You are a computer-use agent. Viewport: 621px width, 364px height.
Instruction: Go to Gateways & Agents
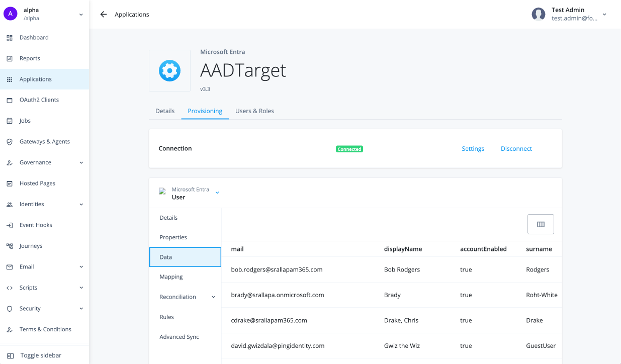click(x=44, y=141)
